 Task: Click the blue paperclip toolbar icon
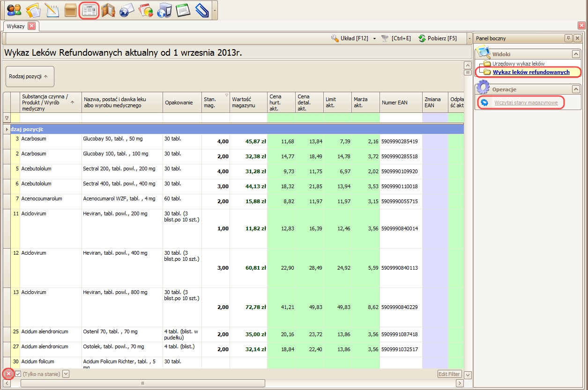(201, 10)
